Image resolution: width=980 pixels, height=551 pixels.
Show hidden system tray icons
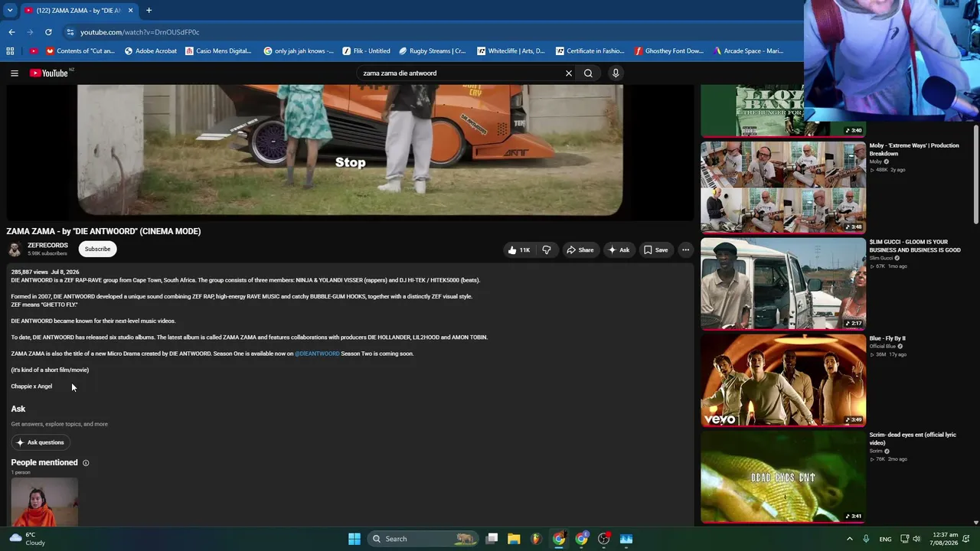tap(849, 539)
